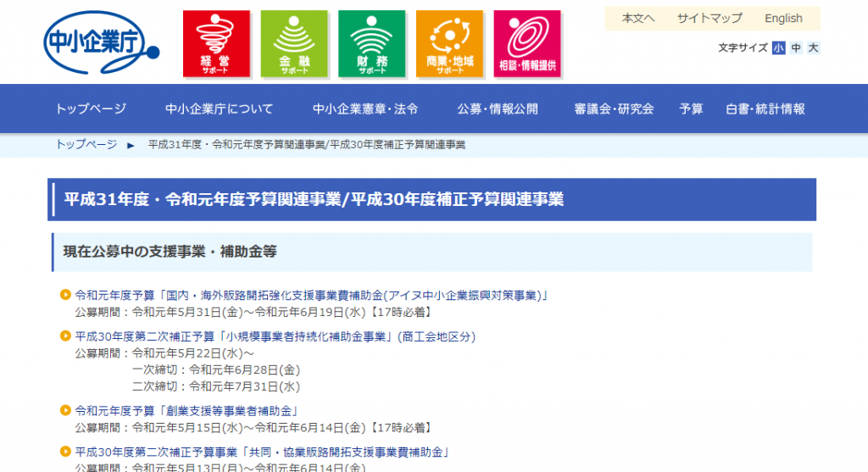Click the orange bullet beside 小規模事業者持続化補助金事業
Screen dimensions: 868x472
65,336
